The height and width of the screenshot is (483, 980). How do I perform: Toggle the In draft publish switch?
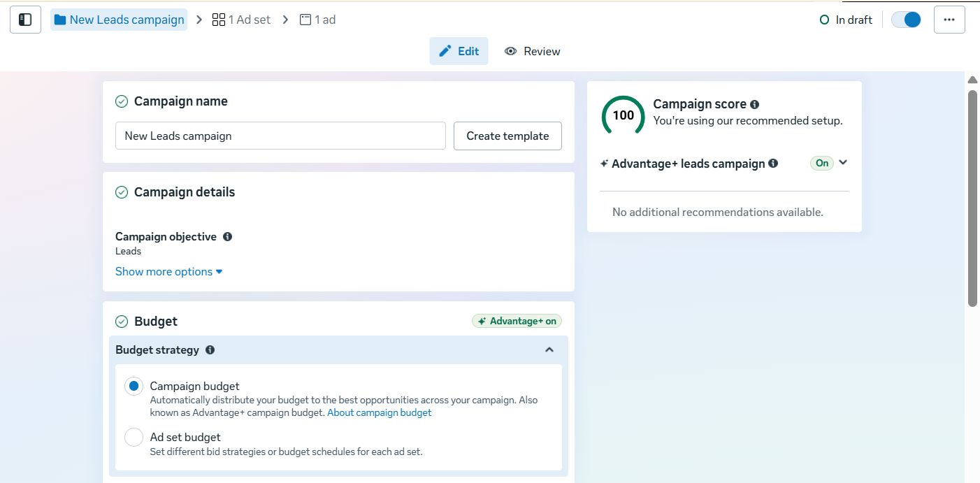point(906,19)
